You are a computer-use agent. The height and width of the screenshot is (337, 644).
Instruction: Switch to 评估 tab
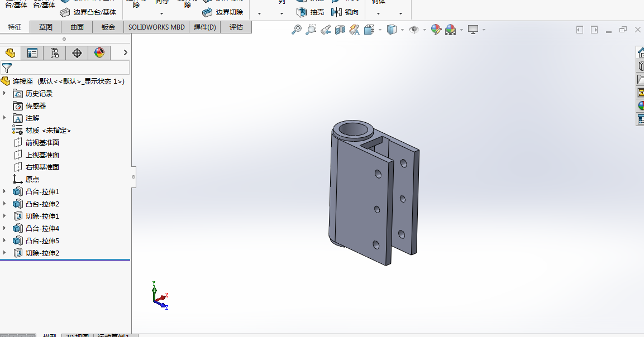coord(236,27)
